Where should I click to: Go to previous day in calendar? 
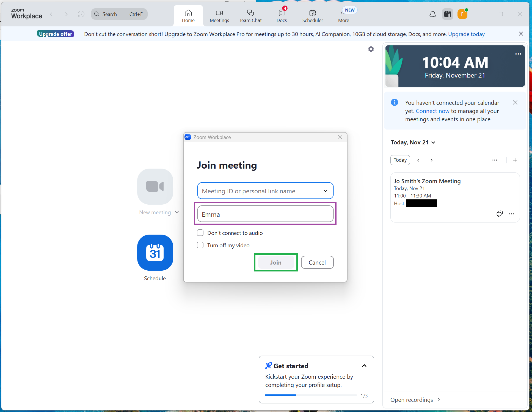418,160
